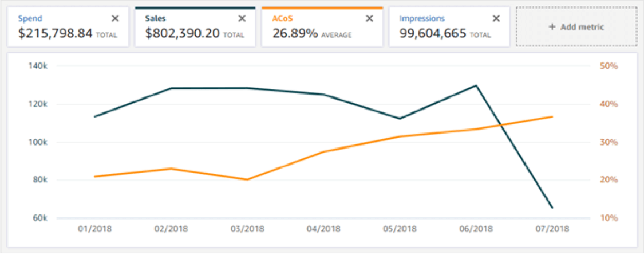Open the ACoS metric label
The height and width of the screenshot is (254, 644).
pos(283,18)
